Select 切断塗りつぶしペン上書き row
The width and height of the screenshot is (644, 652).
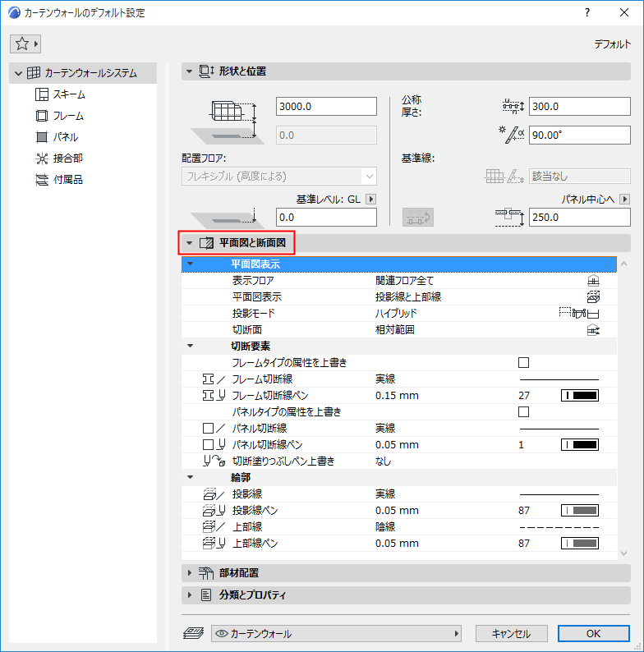[x=399, y=461]
